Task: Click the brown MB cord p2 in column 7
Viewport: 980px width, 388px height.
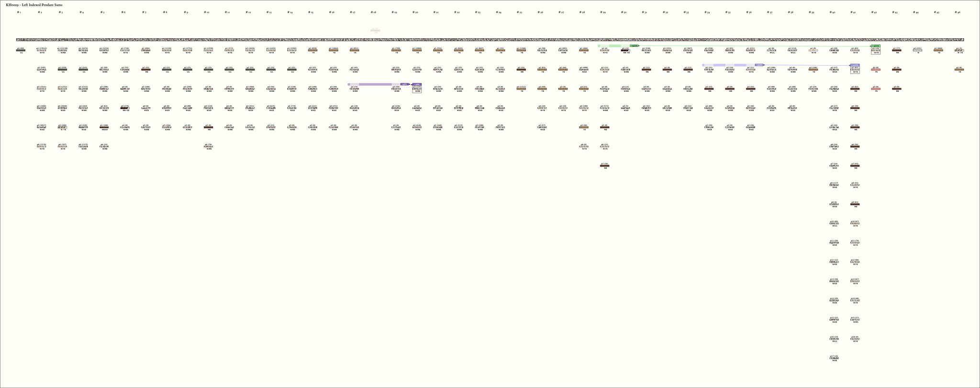Action: pyautogui.click(x=146, y=69)
